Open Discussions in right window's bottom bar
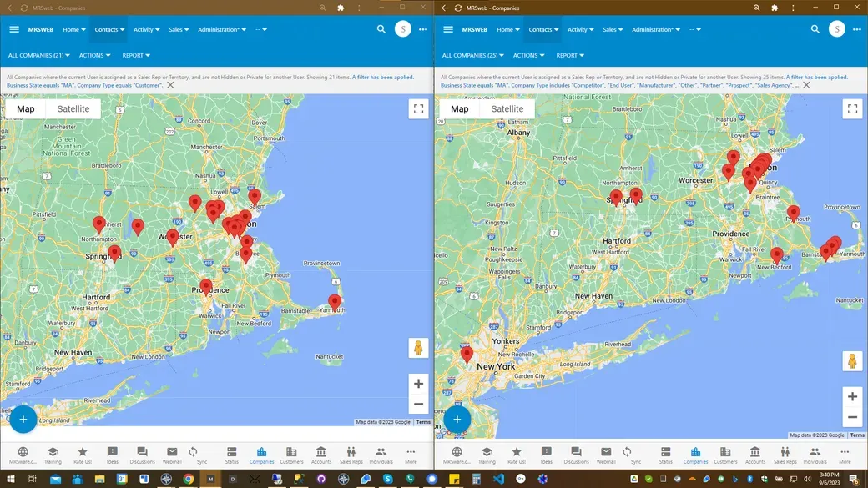Viewport: 868px width, 488px height. click(576, 455)
